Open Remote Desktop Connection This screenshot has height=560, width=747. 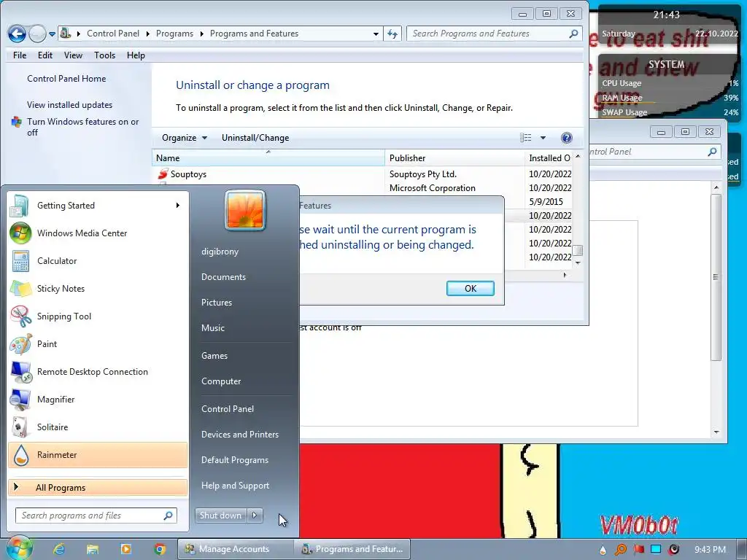tap(97, 371)
